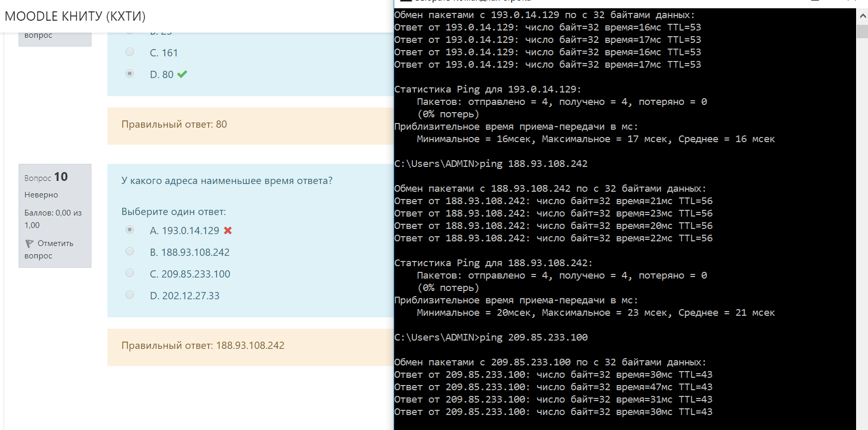Click the reply line with время=47мс
Screen dimensions: 868x430
553,387
